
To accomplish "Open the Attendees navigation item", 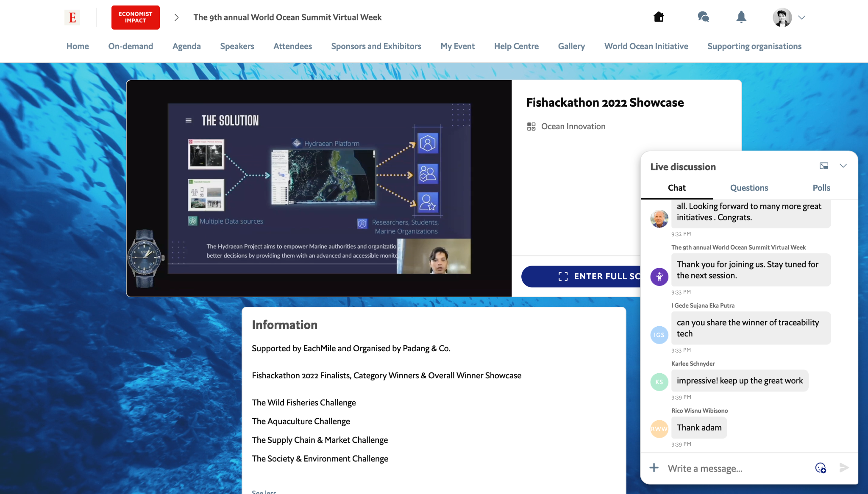I will [292, 46].
